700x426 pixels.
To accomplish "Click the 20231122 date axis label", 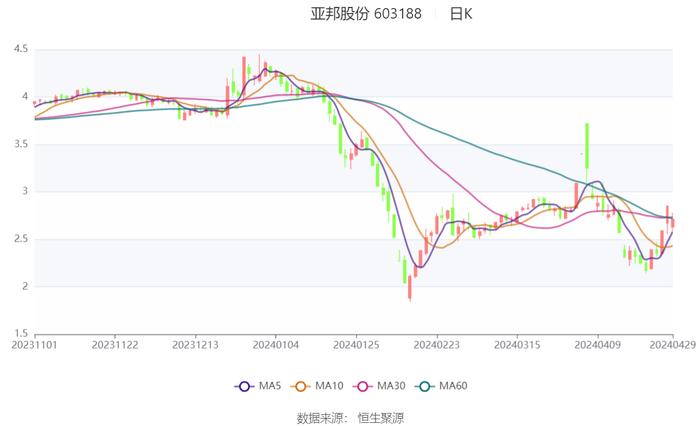I will (x=115, y=345).
